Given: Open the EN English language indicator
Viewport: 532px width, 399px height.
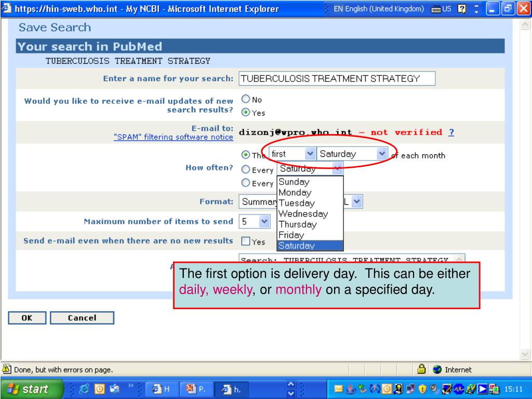Looking at the screenshot, I should coord(379,9).
